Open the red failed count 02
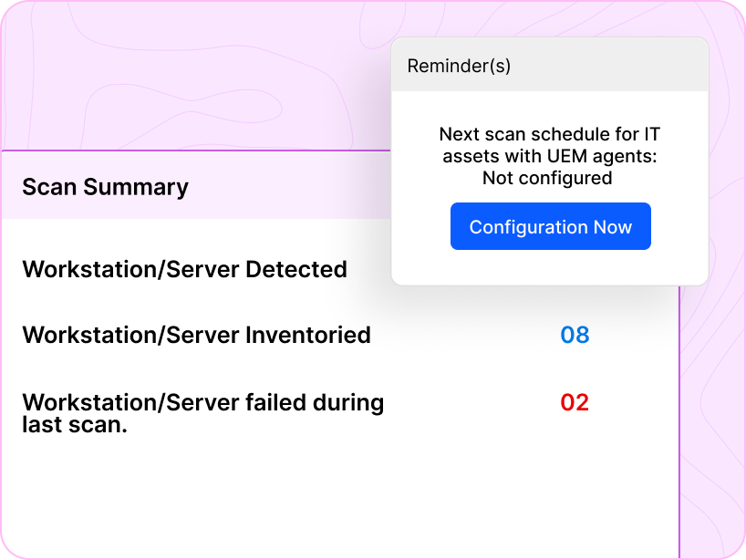Screen dimensions: 746x560 tap(575, 402)
